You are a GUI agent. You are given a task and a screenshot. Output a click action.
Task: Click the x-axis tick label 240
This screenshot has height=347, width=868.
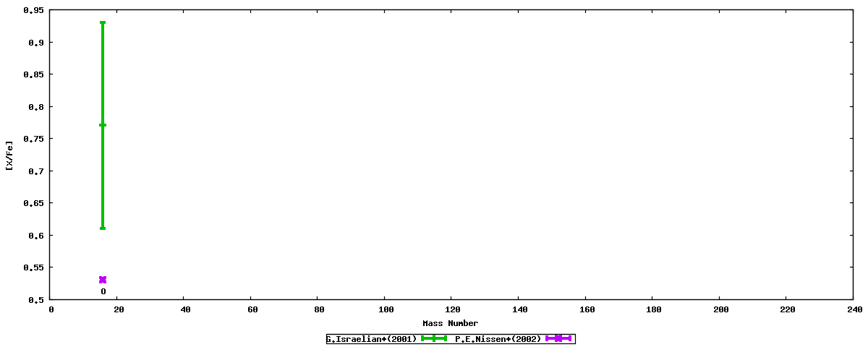853,309
